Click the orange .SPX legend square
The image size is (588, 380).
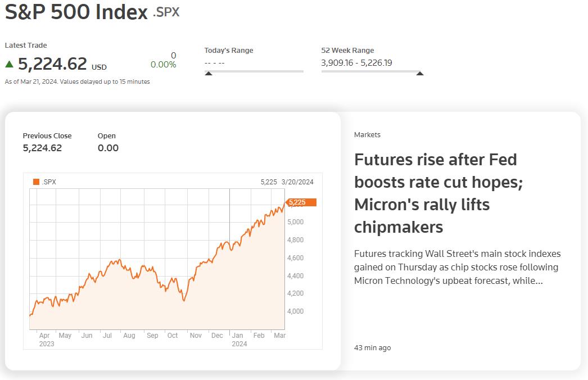click(37, 182)
